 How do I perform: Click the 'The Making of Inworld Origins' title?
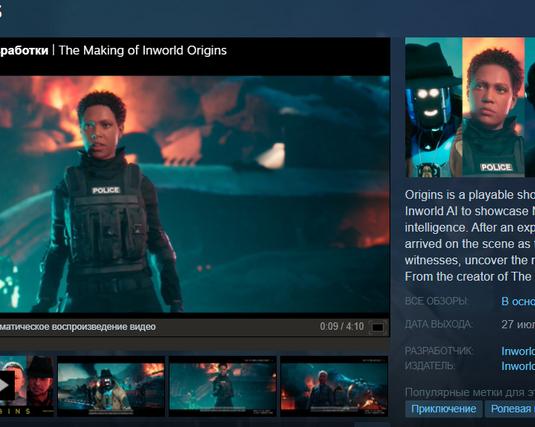[x=143, y=51]
